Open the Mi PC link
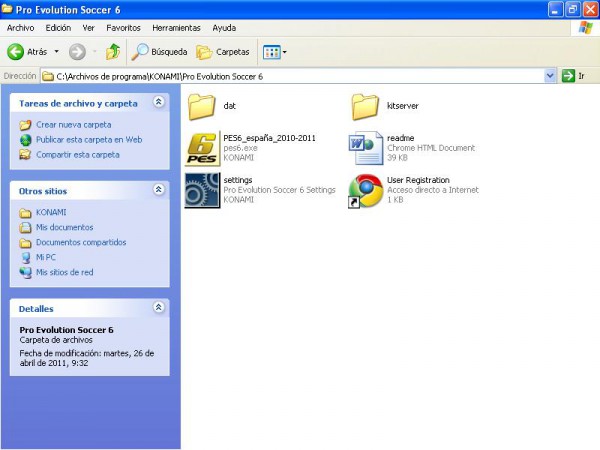600x450 pixels. click(46, 257)
